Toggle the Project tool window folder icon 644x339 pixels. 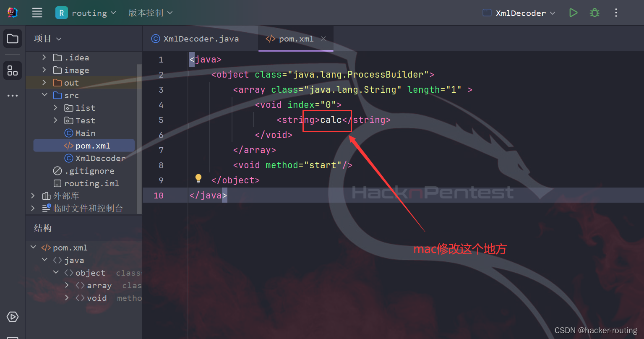tap(13, 39)
